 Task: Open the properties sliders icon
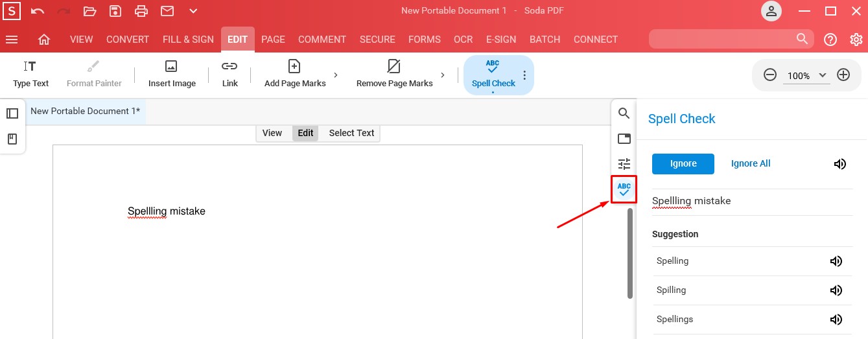[x=624, y=163]
